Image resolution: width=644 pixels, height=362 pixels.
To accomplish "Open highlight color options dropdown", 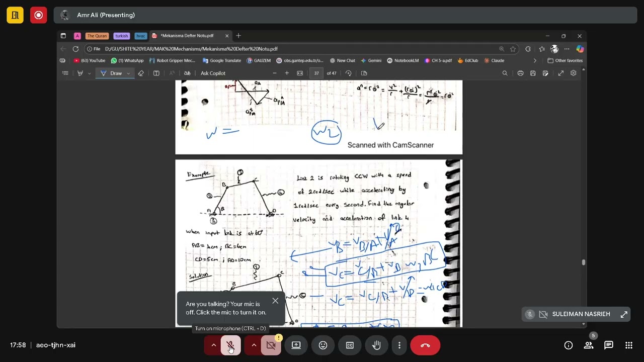I will tap(89, 73).
